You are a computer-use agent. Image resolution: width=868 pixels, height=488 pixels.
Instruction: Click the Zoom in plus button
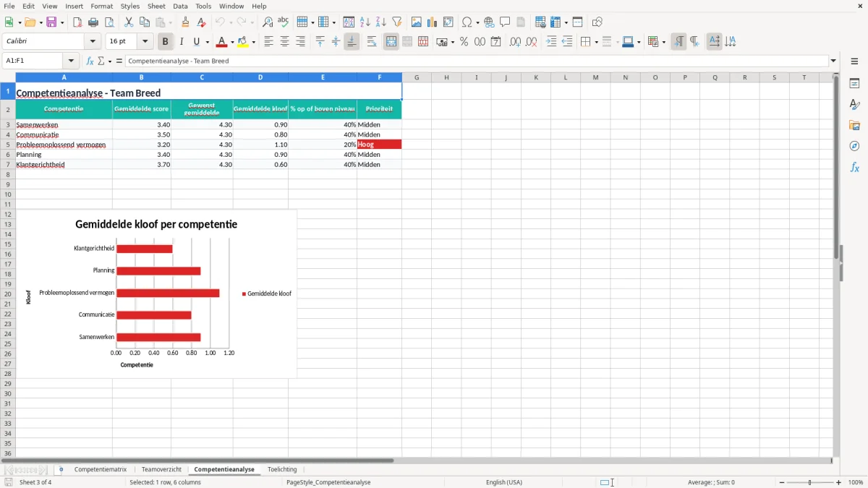pyautogui.click(x=839, y=482)
